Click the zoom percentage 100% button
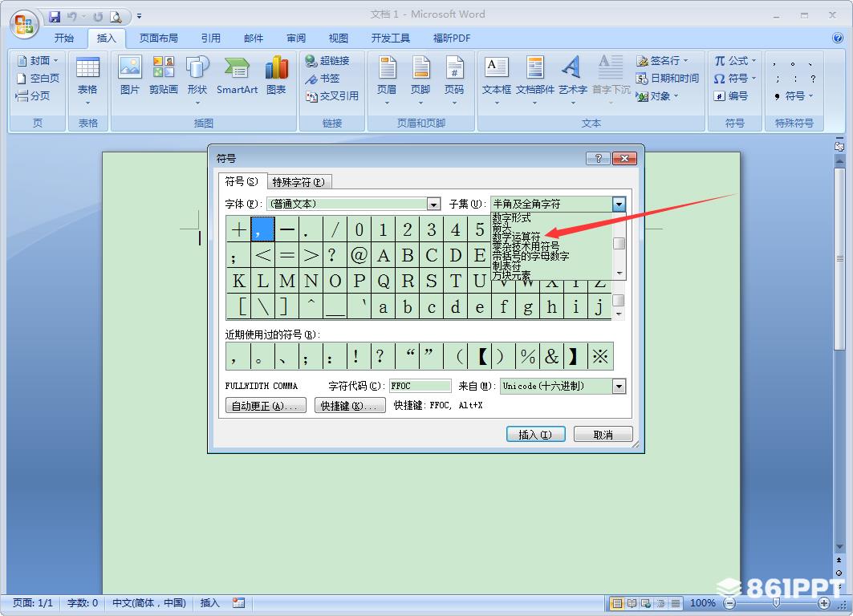 (x=702, y=603)
